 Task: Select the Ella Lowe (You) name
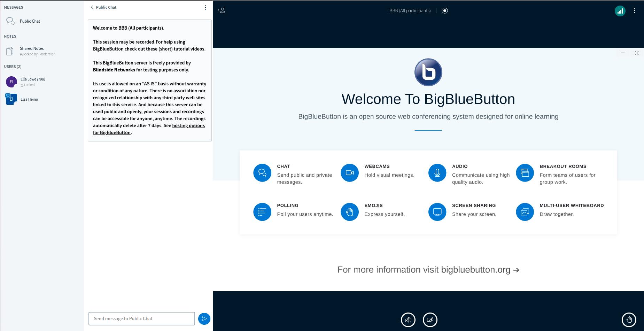[33, 79]
